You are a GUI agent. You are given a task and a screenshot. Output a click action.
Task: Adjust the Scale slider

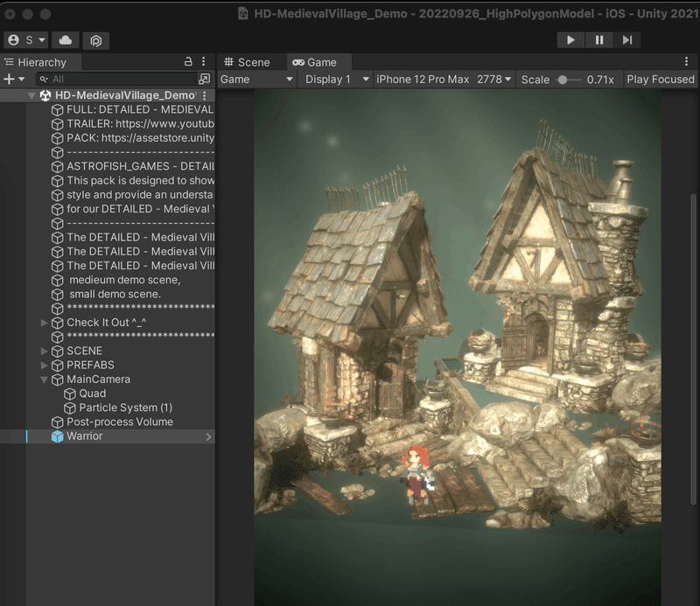[563, 80]
